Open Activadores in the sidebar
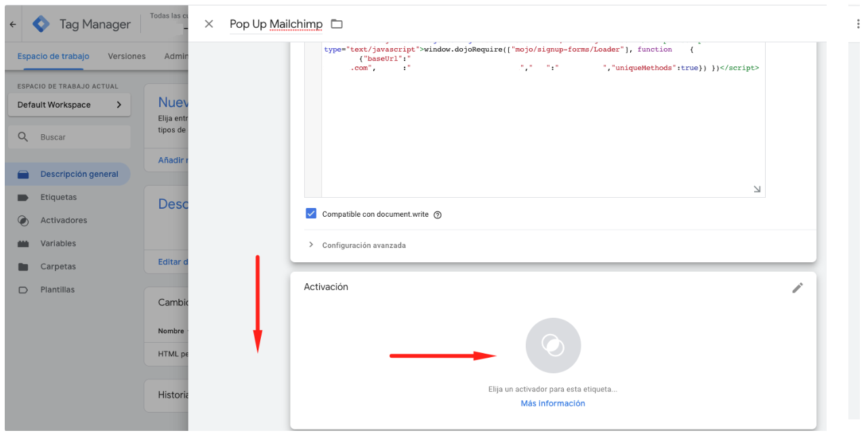The image size is (868, 437). (64, 220)
